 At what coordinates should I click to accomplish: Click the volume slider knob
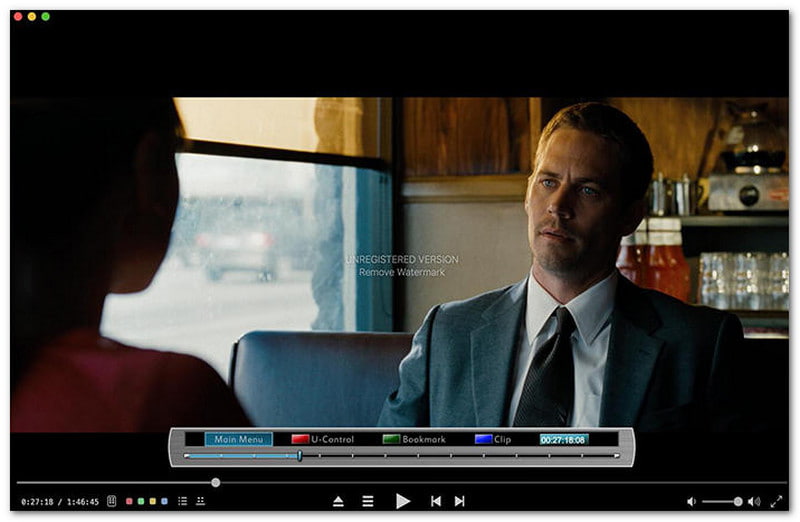tap(738, 501)
